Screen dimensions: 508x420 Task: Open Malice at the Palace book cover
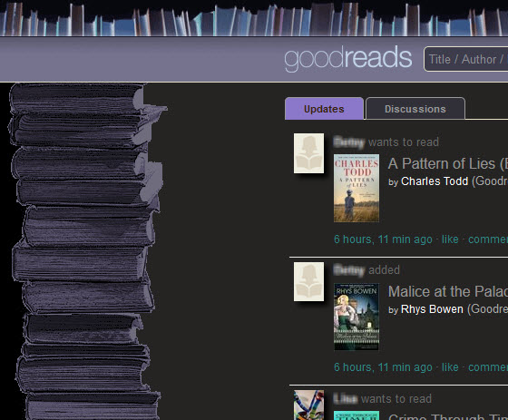[357, 317]
